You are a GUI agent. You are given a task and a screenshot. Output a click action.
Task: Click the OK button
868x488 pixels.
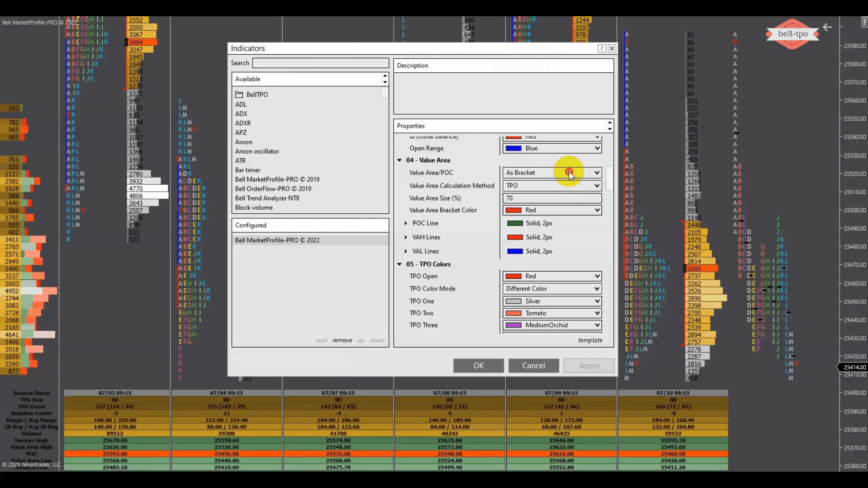(478, 366)
